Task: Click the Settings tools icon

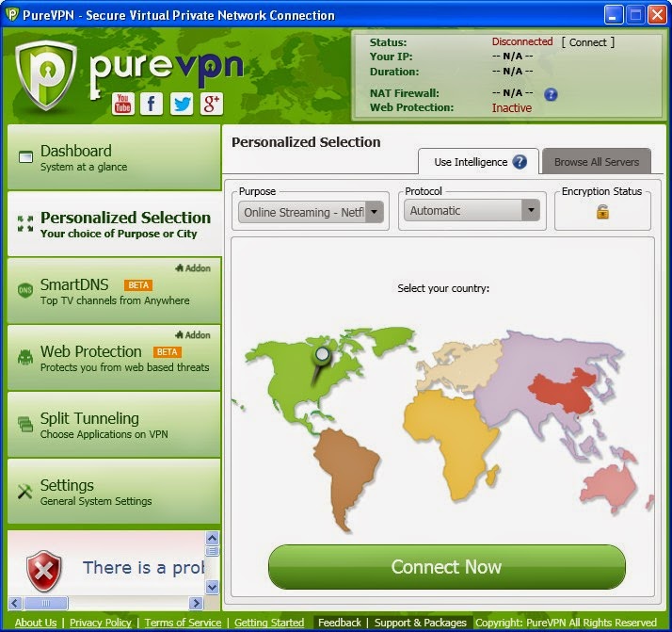Action: pos(25,492)
